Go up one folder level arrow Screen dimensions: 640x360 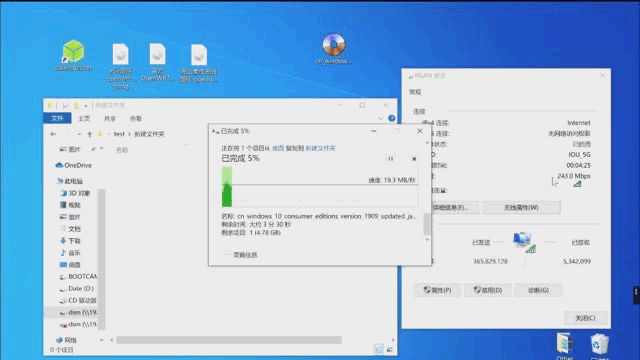[x=89, y=134]
